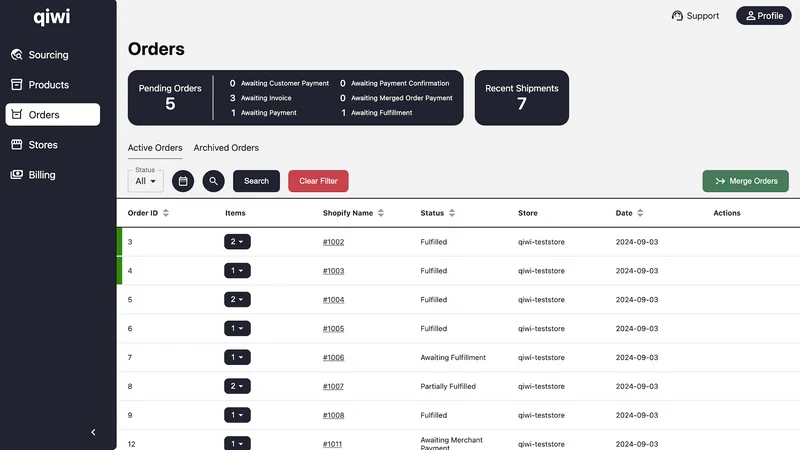This screenshot has width=800, height=450.
Task: Expand items for order #1006
Action: (x=237, y=357)
